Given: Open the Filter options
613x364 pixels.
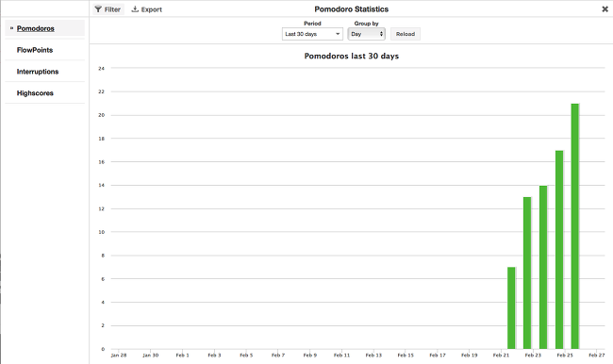Looking at the screenshot, I should click(x=108, y=9).
